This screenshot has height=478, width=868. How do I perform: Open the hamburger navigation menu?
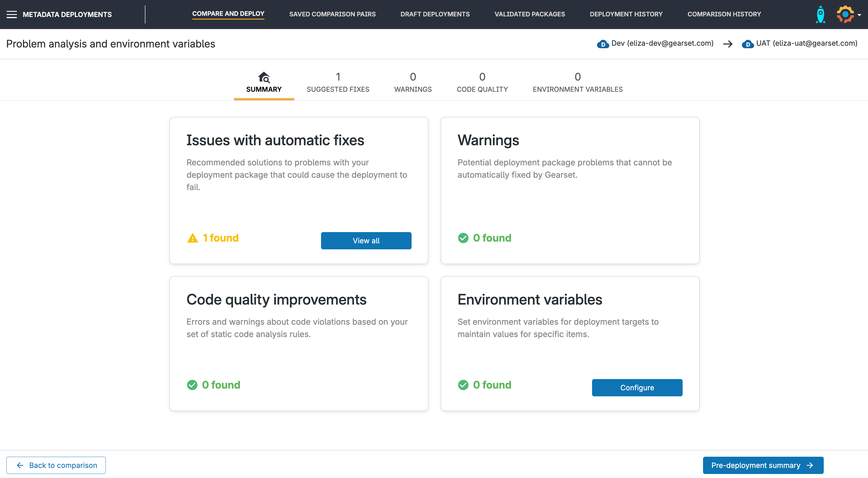click(11, 14)
